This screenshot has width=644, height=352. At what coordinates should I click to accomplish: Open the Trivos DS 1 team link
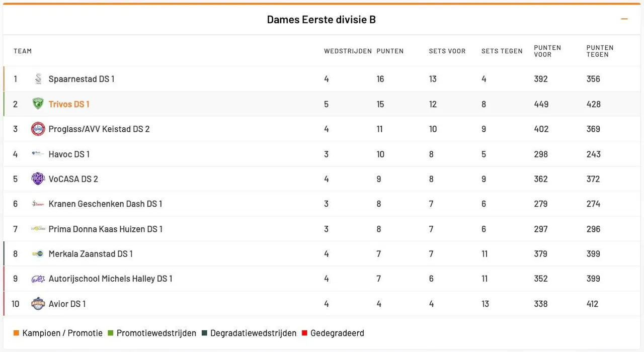tap(69, 104)
